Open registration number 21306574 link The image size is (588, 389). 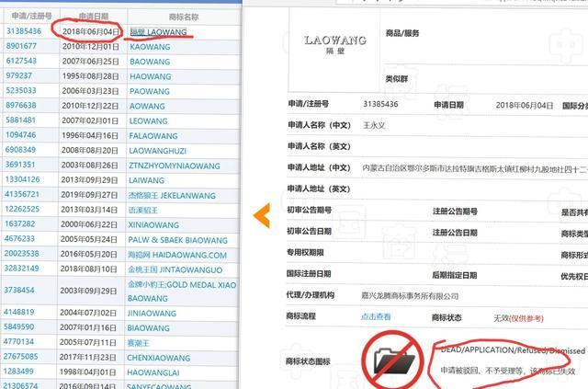(20, 385)
